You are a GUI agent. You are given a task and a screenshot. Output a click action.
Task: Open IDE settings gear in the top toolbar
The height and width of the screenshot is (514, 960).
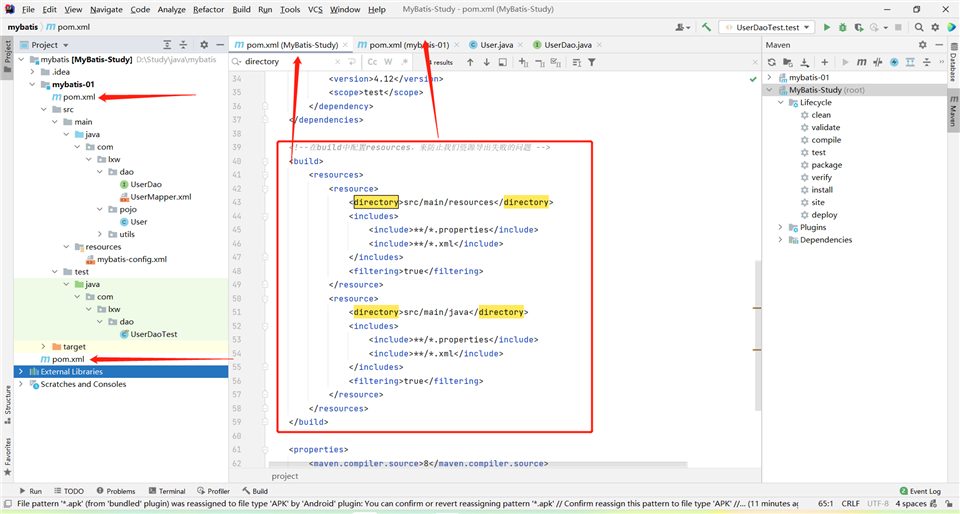click(935, 27)
